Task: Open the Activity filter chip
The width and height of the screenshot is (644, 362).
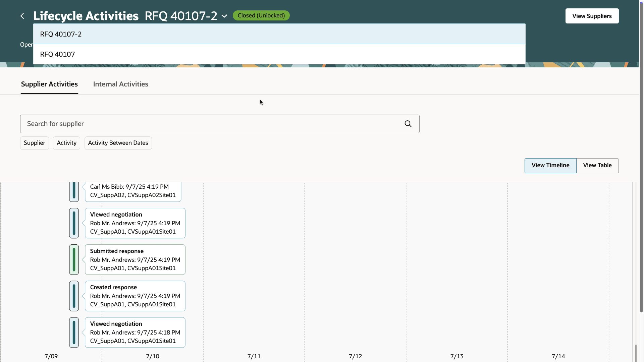Action: (66, 143)
